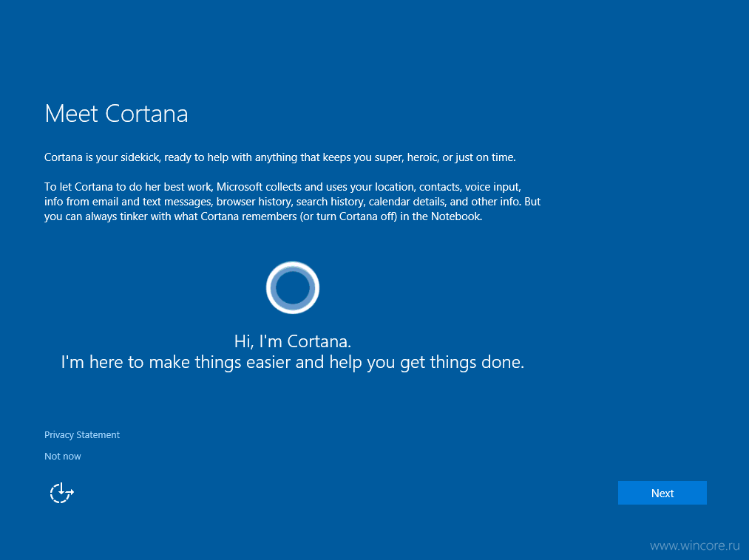Click the Cortana circle logo
The image size is (749, 560).
pos(292,287)
